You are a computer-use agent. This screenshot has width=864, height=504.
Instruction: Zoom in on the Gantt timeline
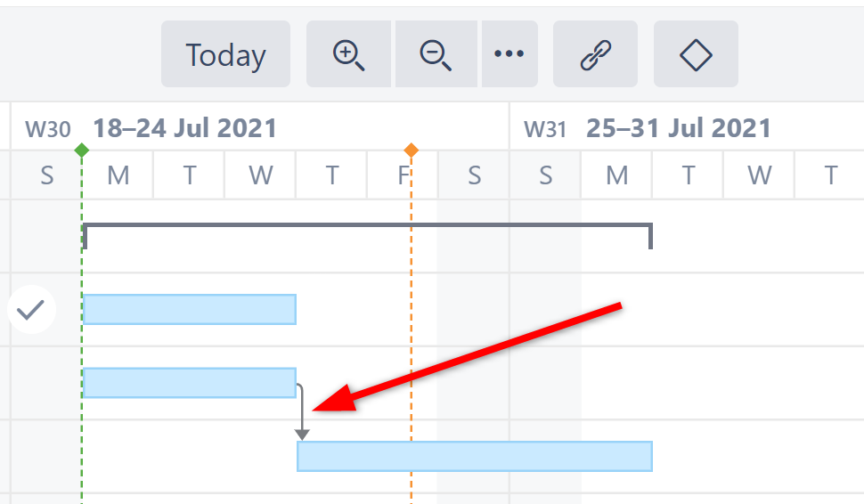(348, 55)
